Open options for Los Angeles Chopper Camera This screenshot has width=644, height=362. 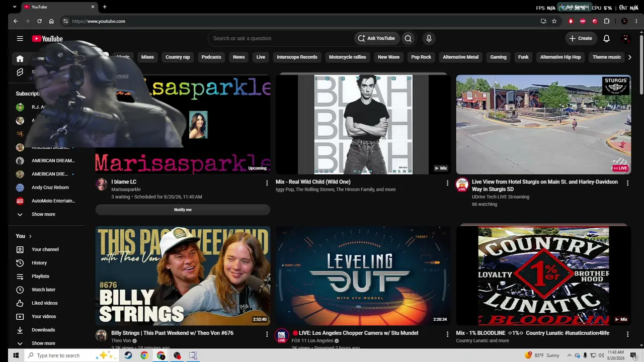pyautogui.click(x=447, y=334)
